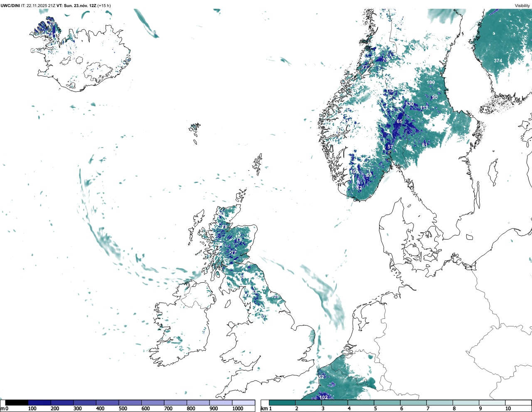Click the 52 visibility value near Belgium coast
Image resolution: width=532 pixels, height=412 pixels.
point(321,377)
